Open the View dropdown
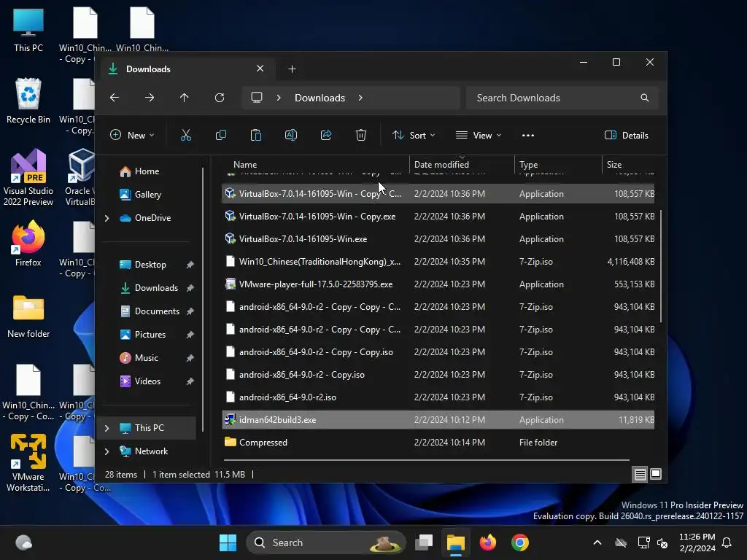This screenshot has height=560, width=747. click(x=479, y=135)
